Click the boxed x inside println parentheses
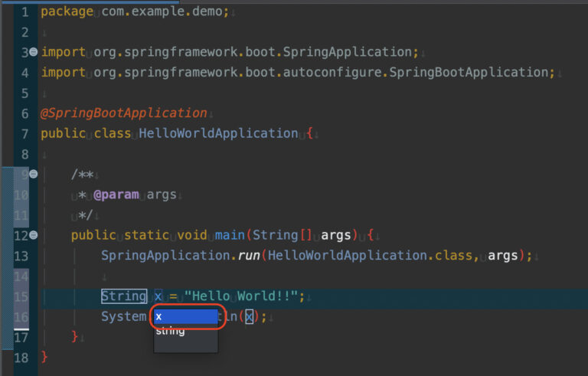The width and height of the screenshot is (588, 376). (x=249, y=316)
